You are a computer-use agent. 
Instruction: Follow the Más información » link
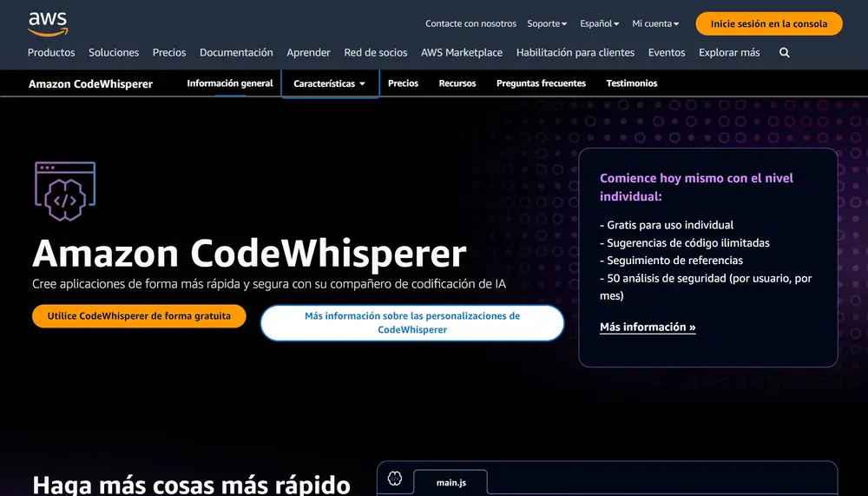(648, 327)
